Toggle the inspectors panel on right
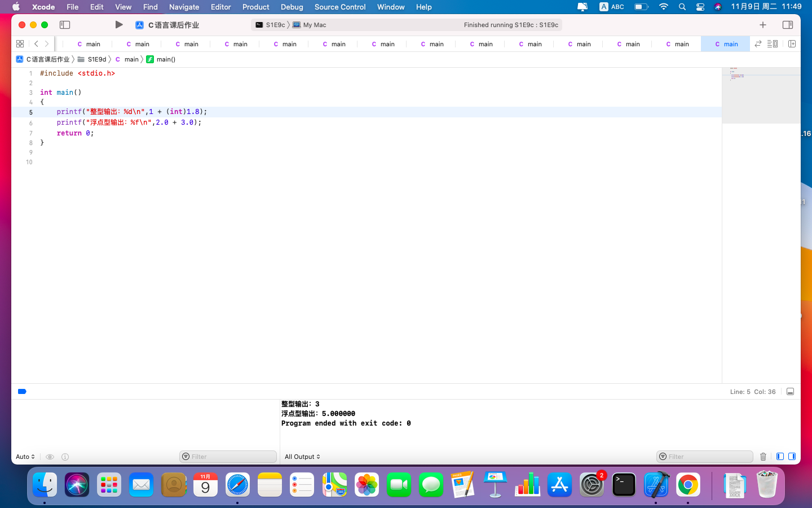 point(788,25)
